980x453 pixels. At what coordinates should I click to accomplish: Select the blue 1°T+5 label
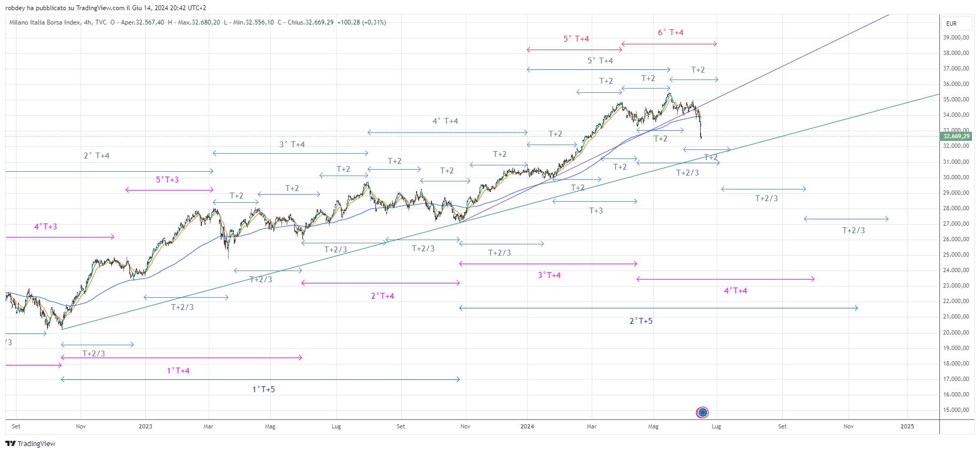click(x=264, y=390)
